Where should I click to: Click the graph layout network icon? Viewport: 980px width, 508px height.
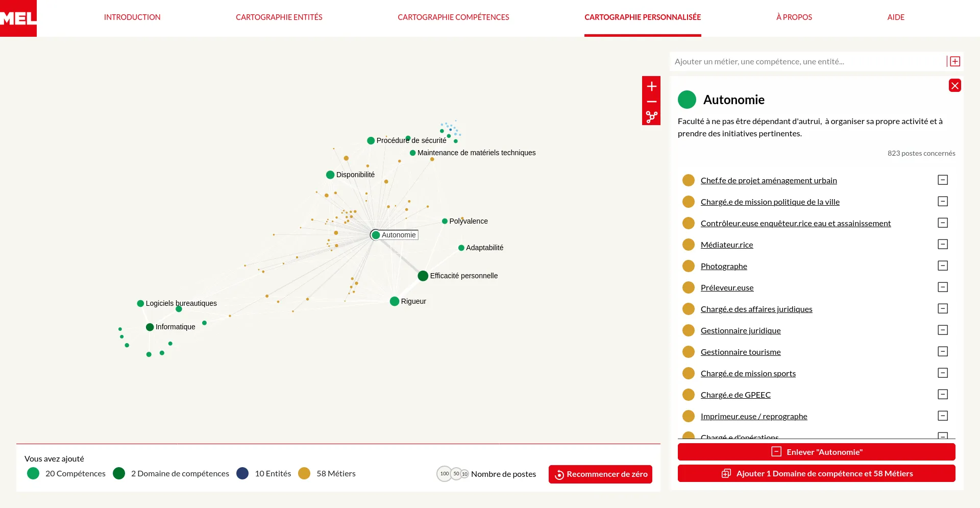click(x=651, y=117)
